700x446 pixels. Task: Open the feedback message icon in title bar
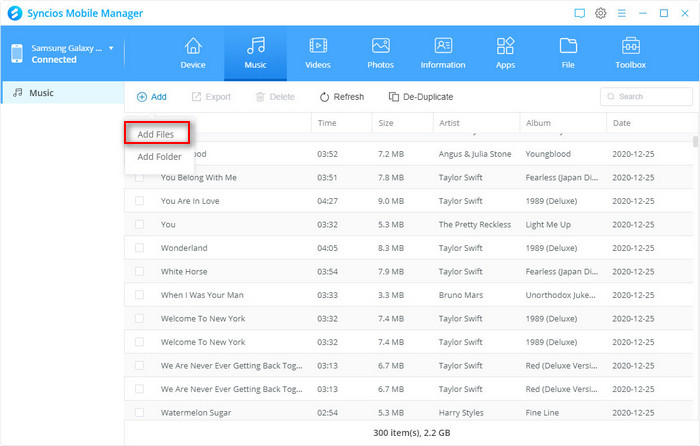coord(579,13)
